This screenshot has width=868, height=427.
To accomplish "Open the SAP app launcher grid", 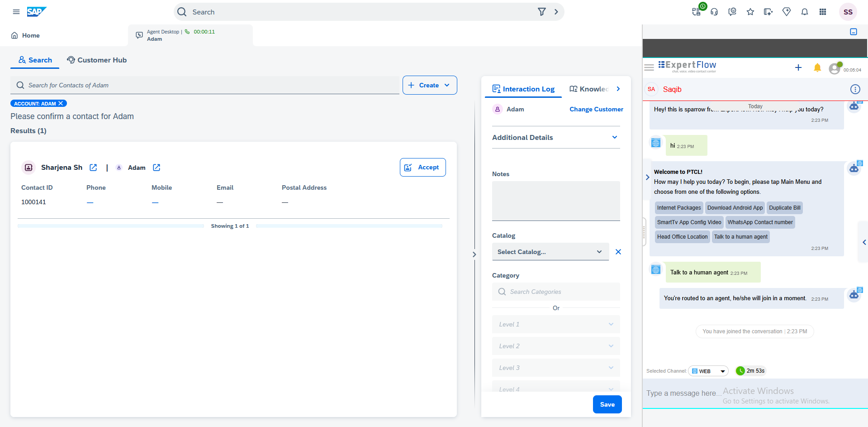I will (823, 12).
